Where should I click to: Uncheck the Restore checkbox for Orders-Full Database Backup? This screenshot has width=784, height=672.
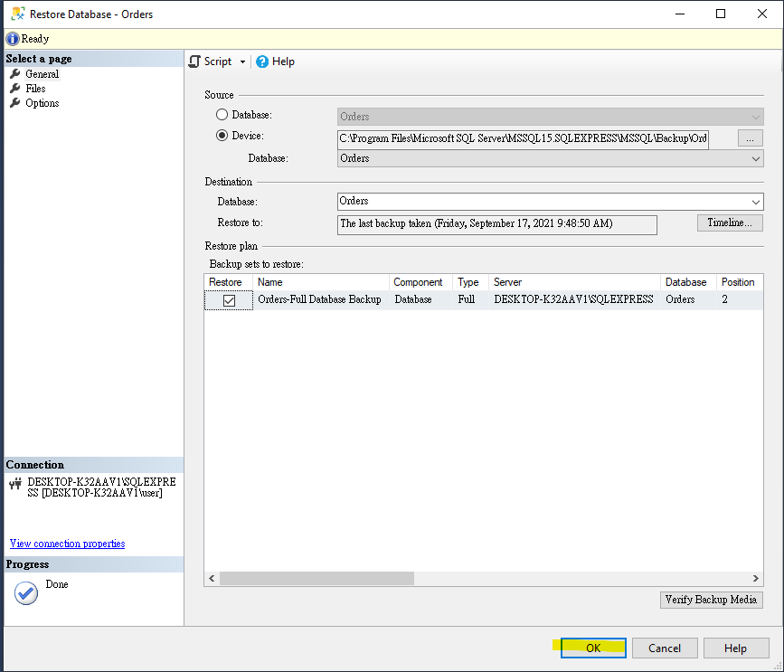pyautogui.click(x=227, y=299)
